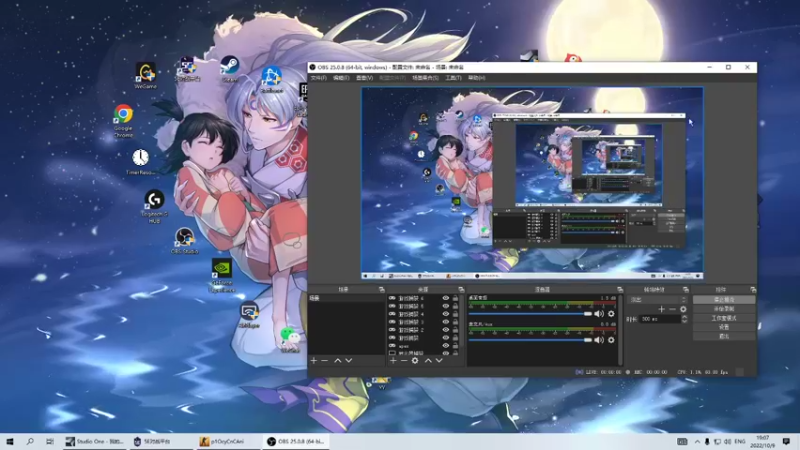
Task: Open the Edit menu in OBS
Action: click(x=341, y=78)
